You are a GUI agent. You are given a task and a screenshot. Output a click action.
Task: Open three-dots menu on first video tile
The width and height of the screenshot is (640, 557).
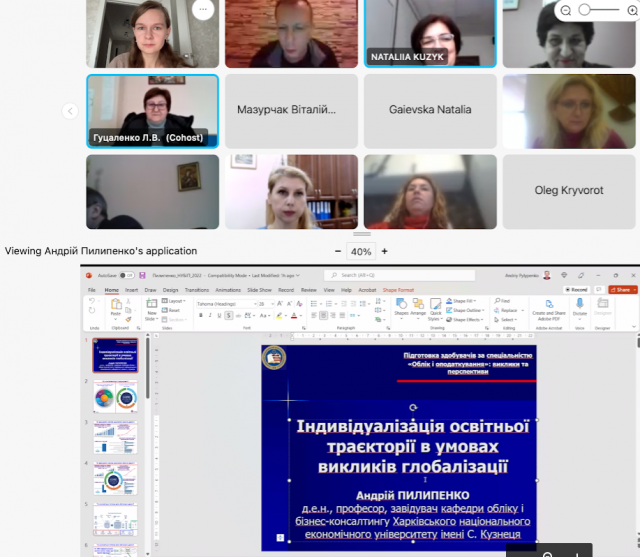pos(203,9)
